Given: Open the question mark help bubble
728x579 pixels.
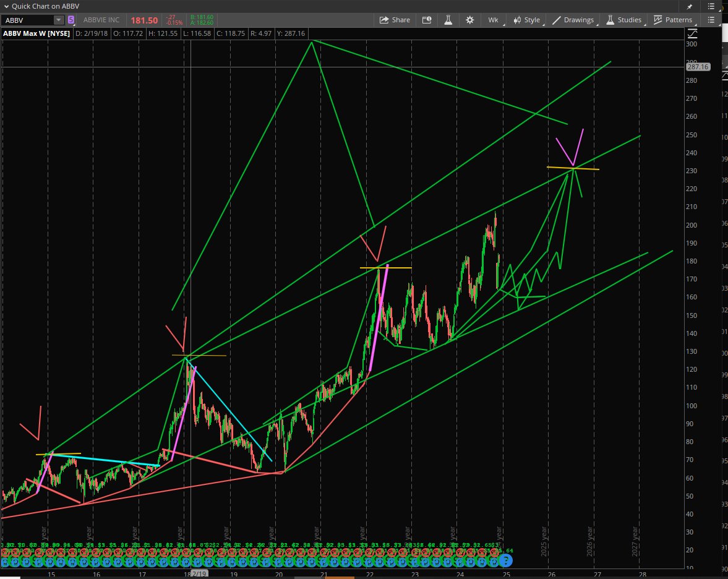Looking at the screenshot, I should click(x=506, y=560).
